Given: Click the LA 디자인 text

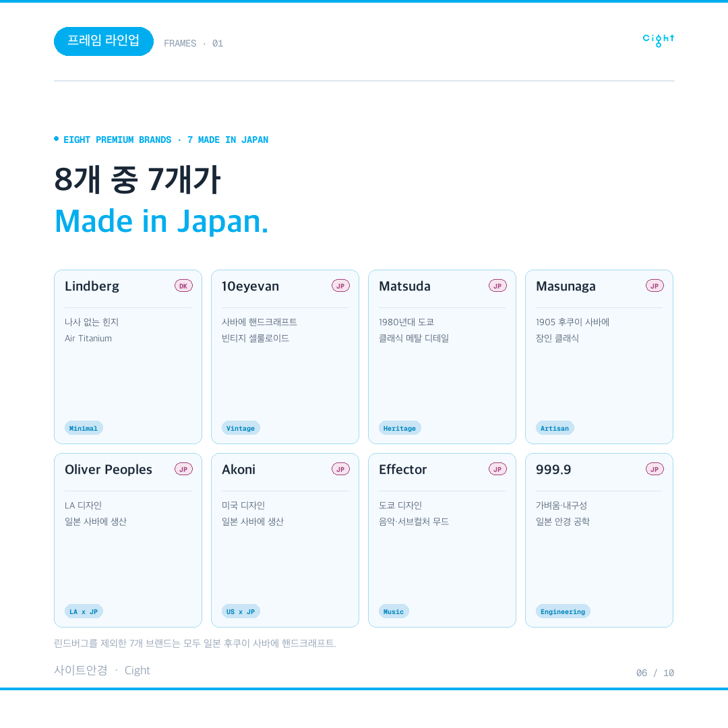Looking at the screenshot, I should point(83,506).
